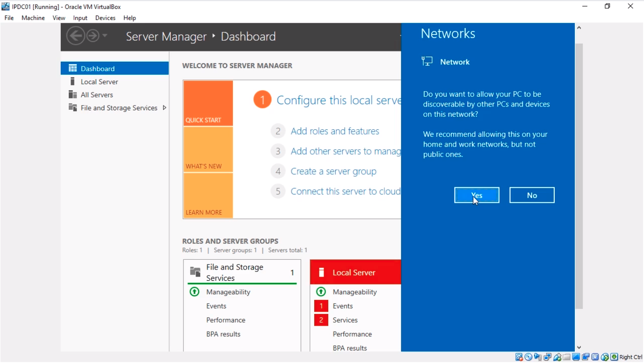Select Local Server in the left pane

click(x=115, y=81)
